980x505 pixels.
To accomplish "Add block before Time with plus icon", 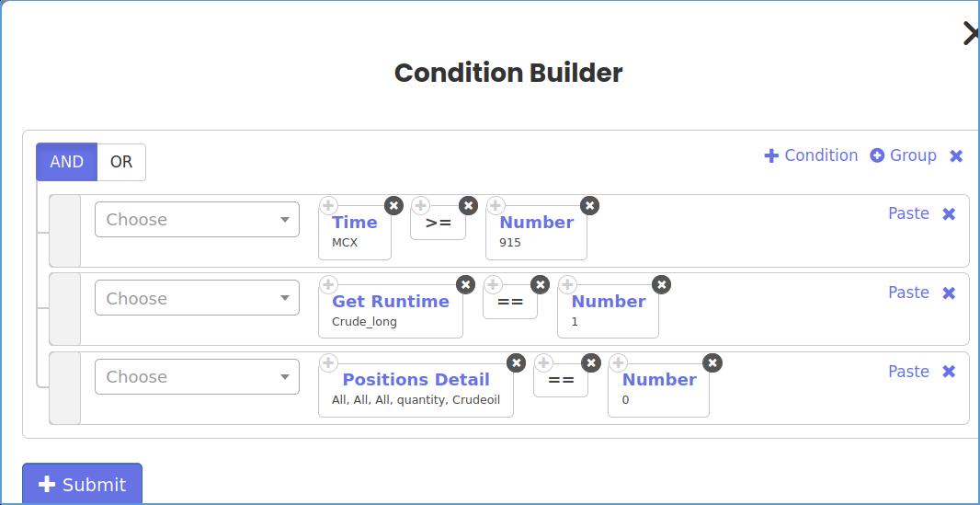I will coord(328,205).
